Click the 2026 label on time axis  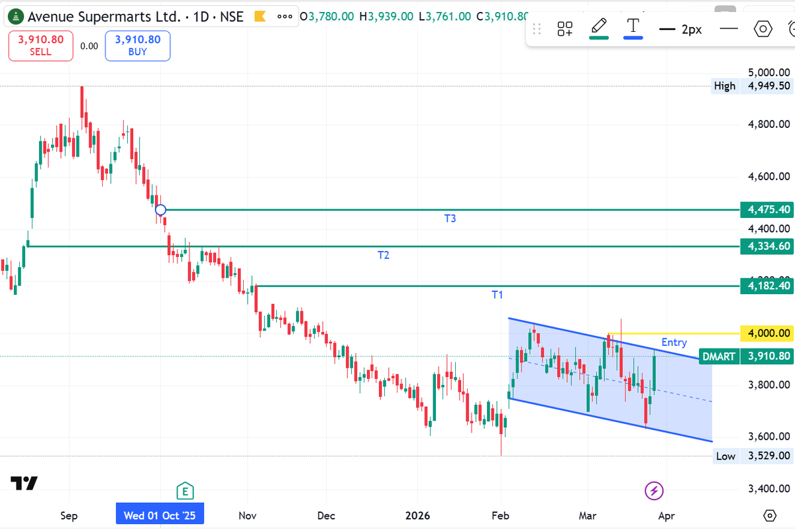pos(418,515)
